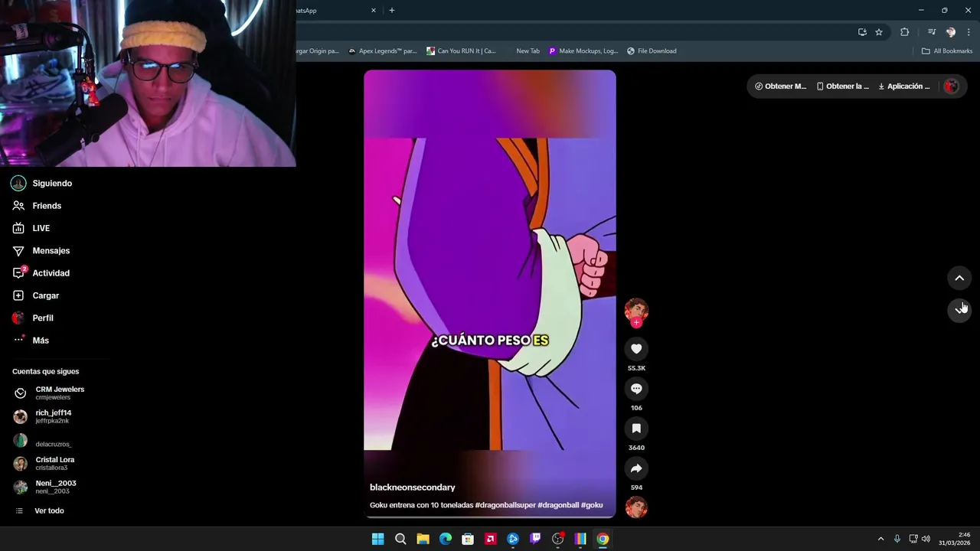Follow creator via red plus badge
This screenshot has height=551, width=980.
[x=636, y=323]
